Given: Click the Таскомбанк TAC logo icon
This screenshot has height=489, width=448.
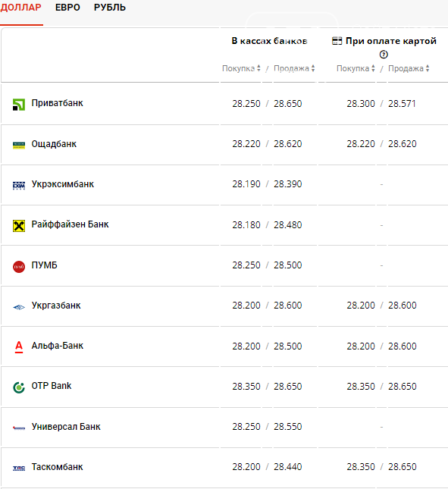Looking at the screenshot, I should (19, 468).
